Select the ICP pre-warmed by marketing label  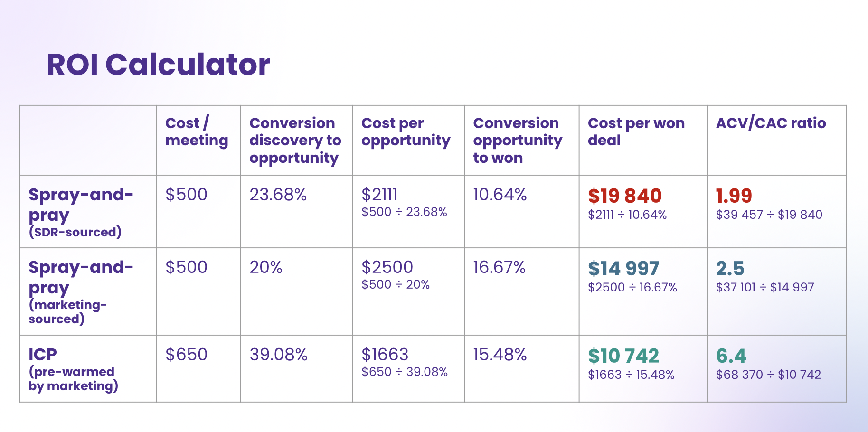[x=73, y=370]
